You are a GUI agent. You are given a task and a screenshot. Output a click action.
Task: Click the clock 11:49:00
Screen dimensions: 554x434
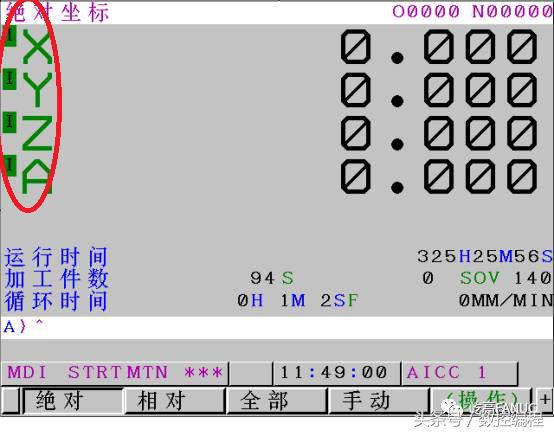[333, 373]
